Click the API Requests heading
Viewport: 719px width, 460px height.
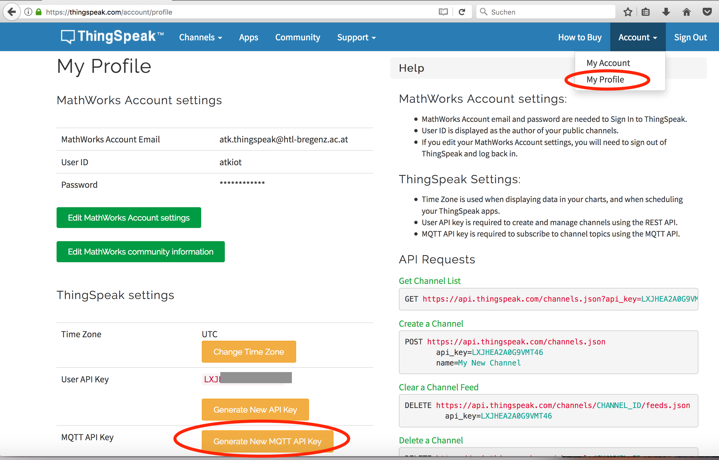[437, 259]
